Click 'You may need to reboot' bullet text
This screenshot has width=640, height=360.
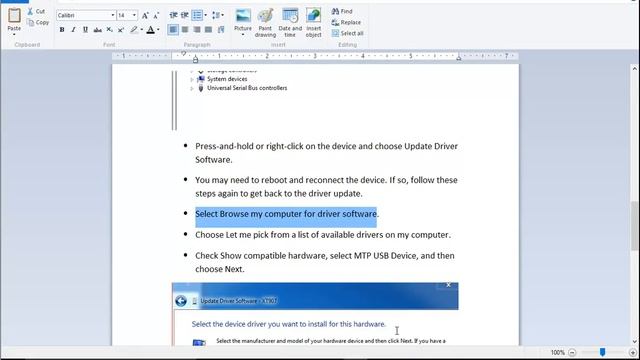coord(326,187)
